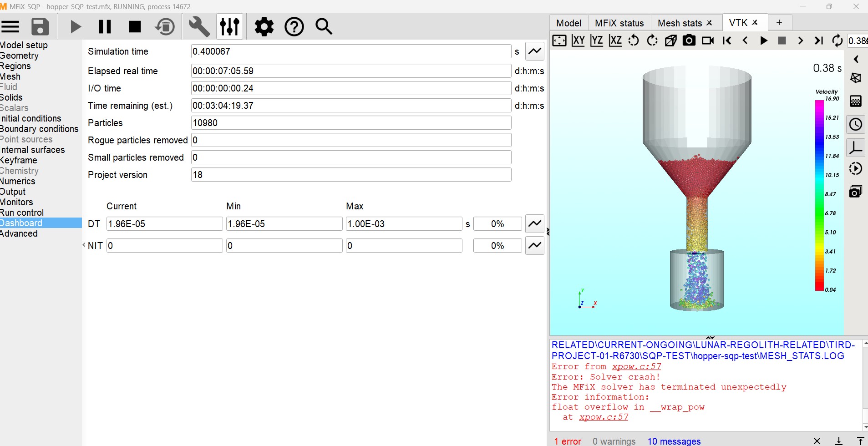Screen dimensions: 868x446
Task: Click the Velocity color bar legend
Action: pyautogui.click(x=819, y=195)
